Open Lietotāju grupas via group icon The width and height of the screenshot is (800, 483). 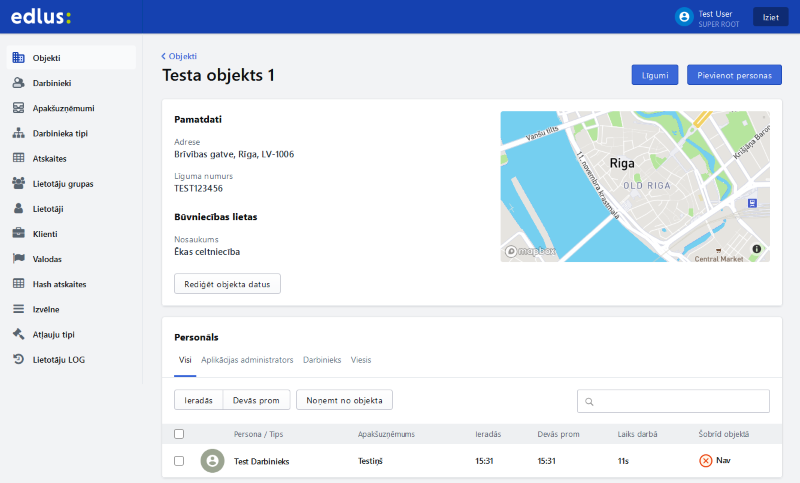18,183
